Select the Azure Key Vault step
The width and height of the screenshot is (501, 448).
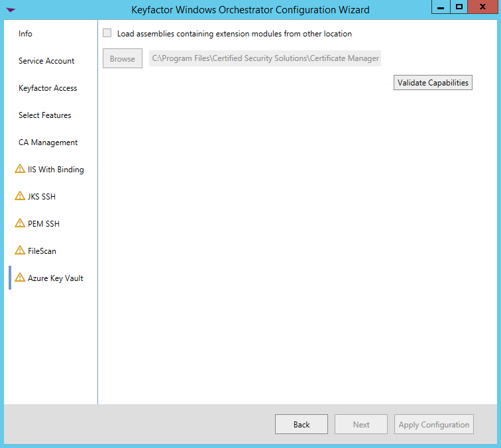pos(55,278)
